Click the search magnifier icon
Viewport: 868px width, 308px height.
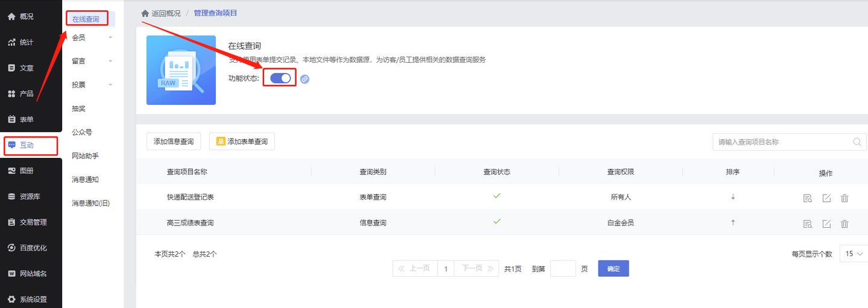[857, 142]
